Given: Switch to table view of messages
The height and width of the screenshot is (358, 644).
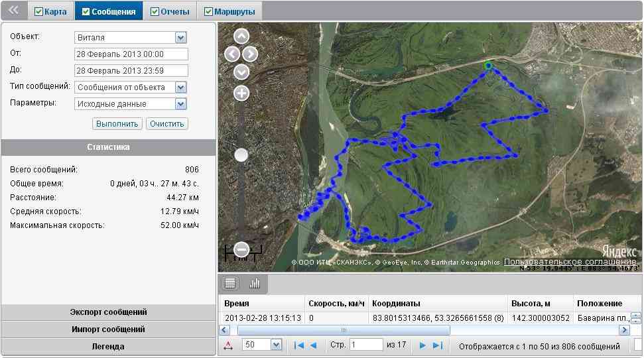Looking at the screenshot, I should click(x=230, y=283).
